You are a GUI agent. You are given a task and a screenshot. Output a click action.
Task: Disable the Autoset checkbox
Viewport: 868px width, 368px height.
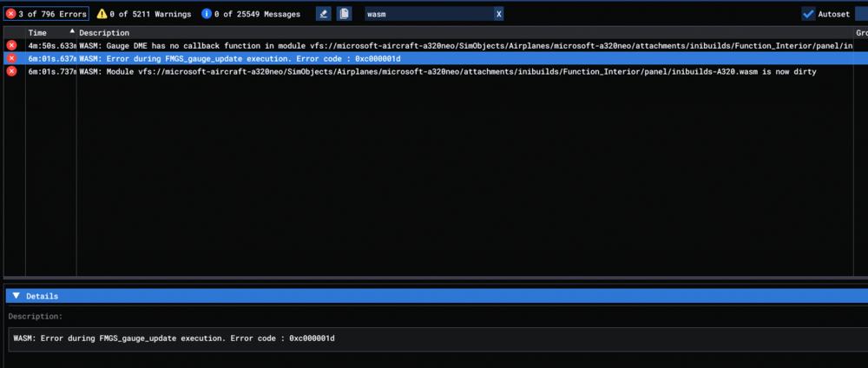click(x=808, y=14)
